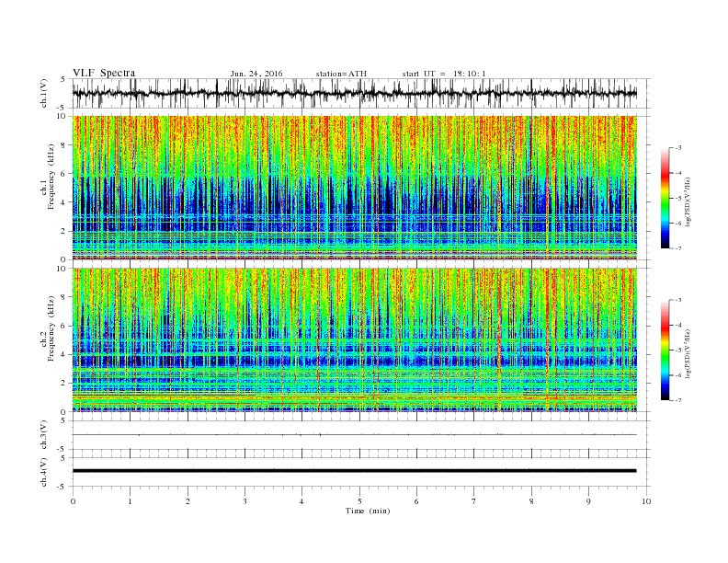Click the "ch.1(V)" waveform axis label
Viewport: 728px width, 563px height.
point(43,93)
